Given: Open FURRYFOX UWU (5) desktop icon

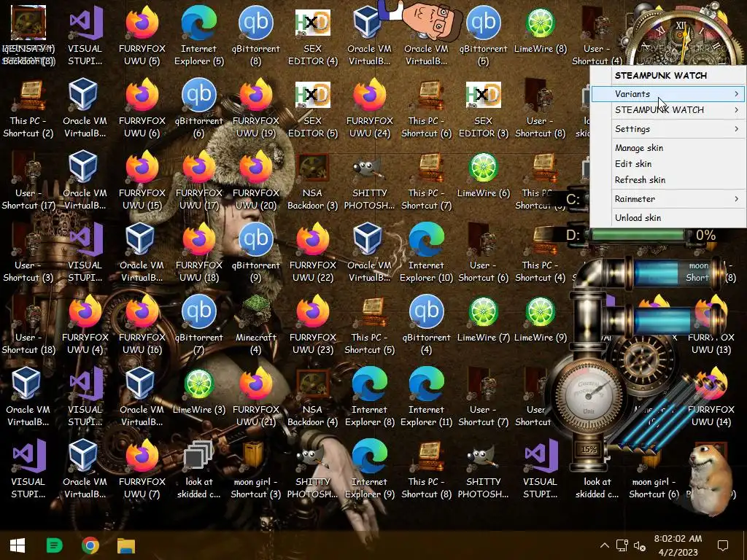Looking at the screenshot, I should point(142,36).
